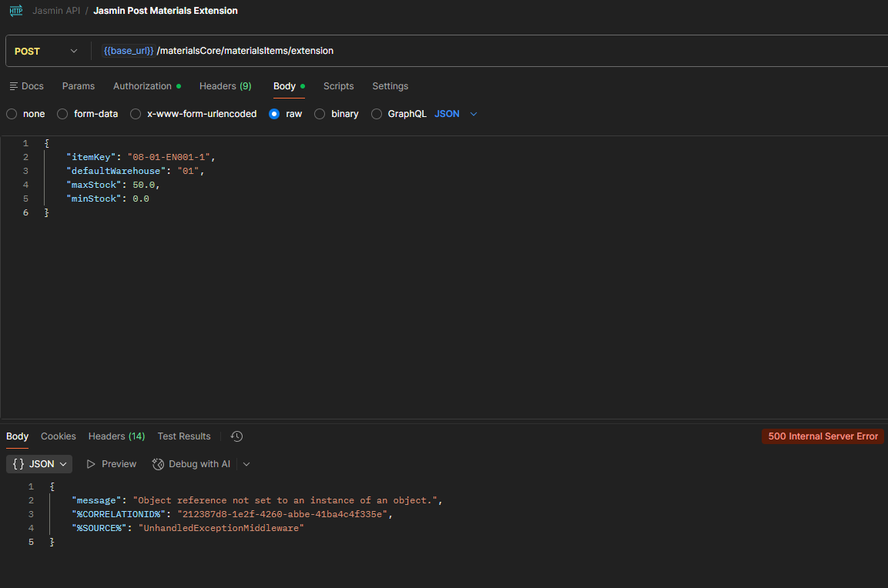Viewport: 888px width, 588px height.
Task: Click the HTTP request icon in breadcrumb
Action: (x=16, y=11)
